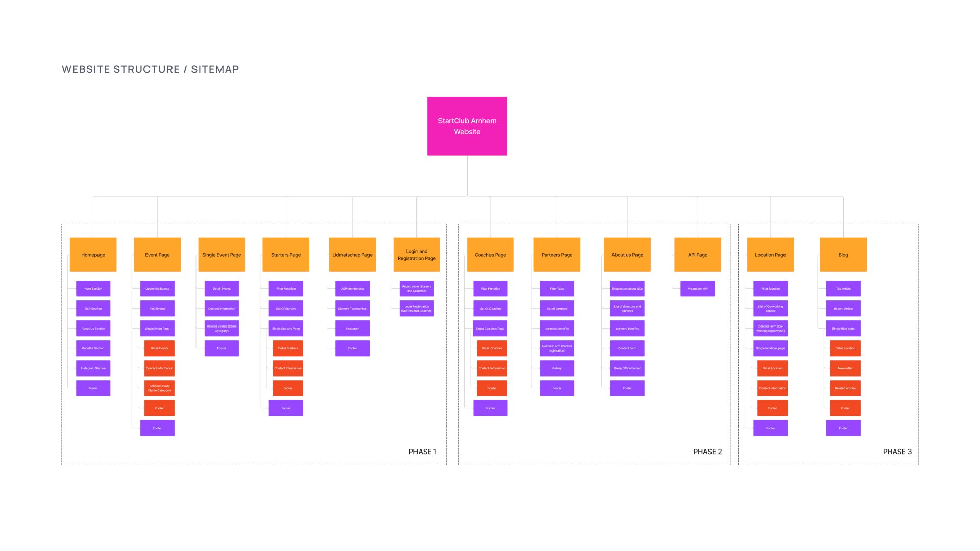The height and width of the screenshot is (551, 980).
Task: Select the Upcoming Events box
Action: point(157,289)
